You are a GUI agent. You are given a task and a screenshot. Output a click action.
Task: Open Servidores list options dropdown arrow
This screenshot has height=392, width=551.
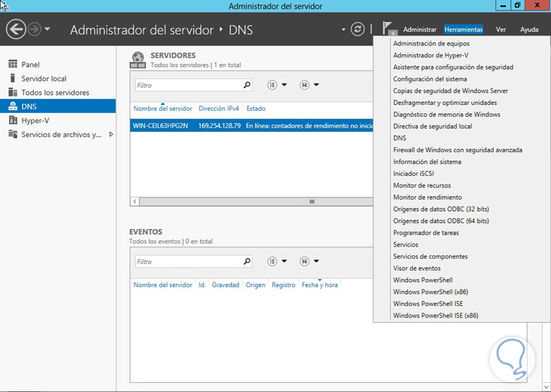click(285, 85)
